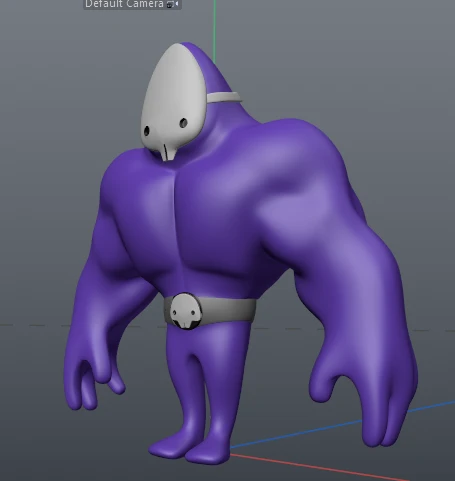Select the gray head strap band
Image resolution: width=455 pixels, height=481 pixels.
coord(224,97)
